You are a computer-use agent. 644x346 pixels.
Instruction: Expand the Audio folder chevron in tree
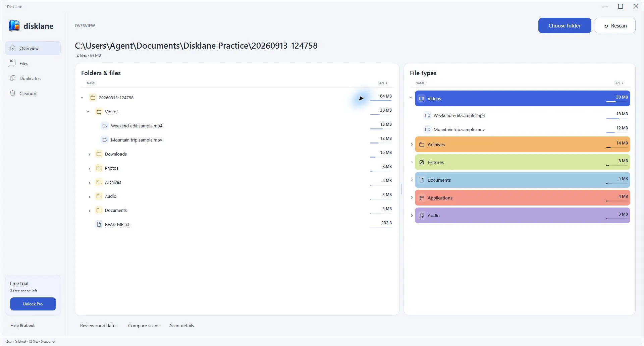(x=89, y=197)
